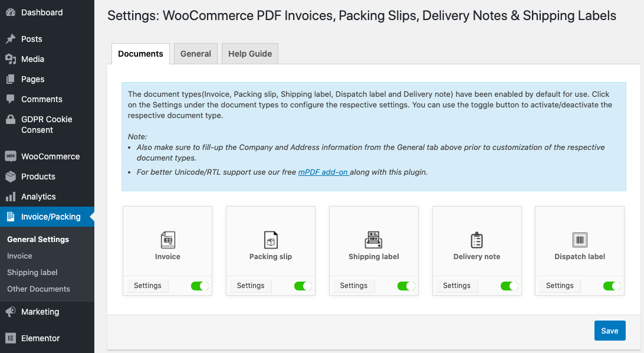
Task: Click the Elementor icon in sidebar
Action: [11, 338]
